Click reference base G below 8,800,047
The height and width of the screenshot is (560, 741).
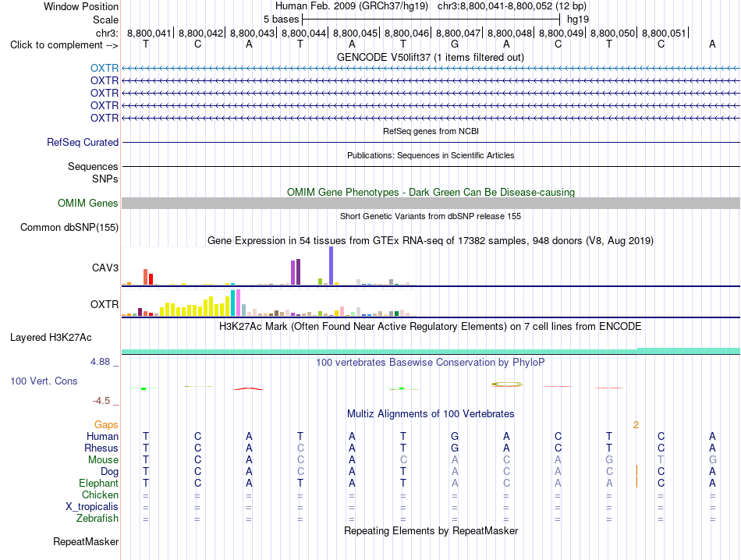(455, 44)
